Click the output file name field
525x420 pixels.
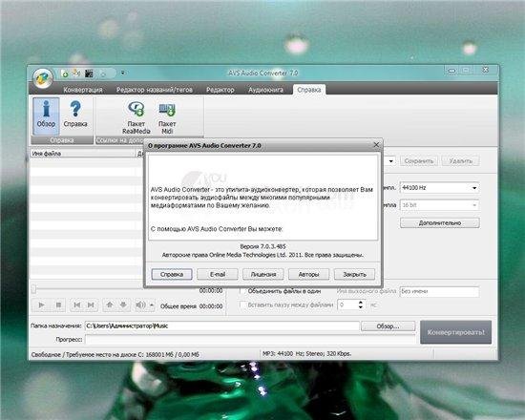click(439, 291)
